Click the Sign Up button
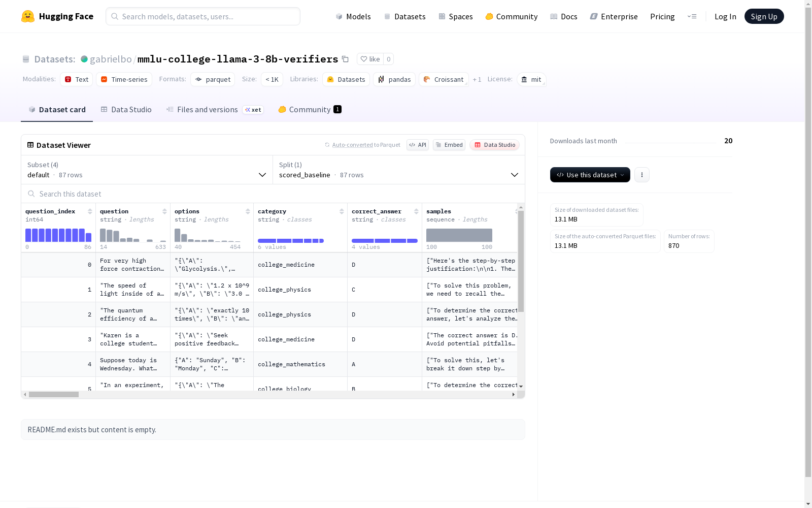 pyautogui.click(x=764, y=16)
